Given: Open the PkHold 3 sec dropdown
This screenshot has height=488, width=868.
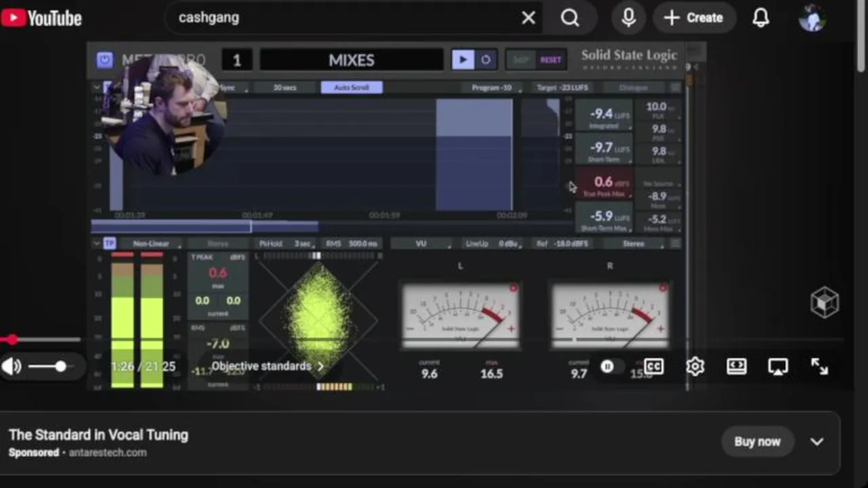Looking at the screenshot, I should tap(285, 243).
